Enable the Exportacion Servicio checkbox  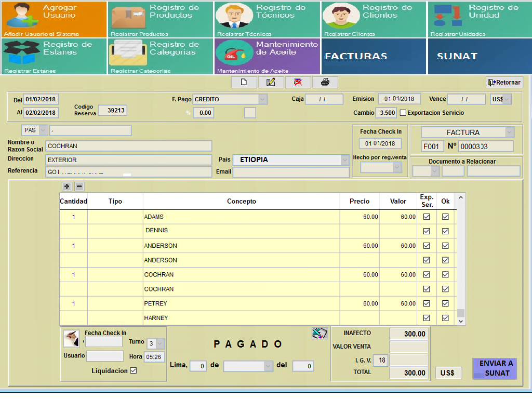point(403,113)
